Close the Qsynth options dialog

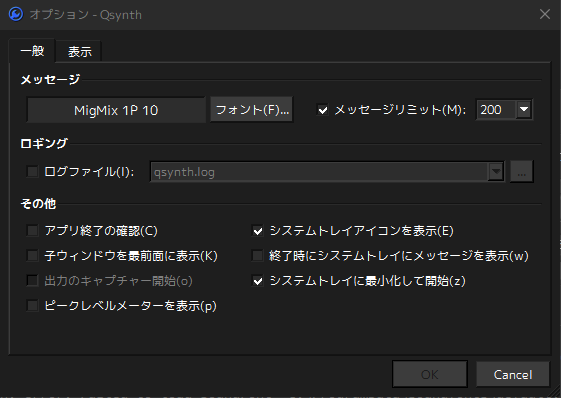coord(545,14)
